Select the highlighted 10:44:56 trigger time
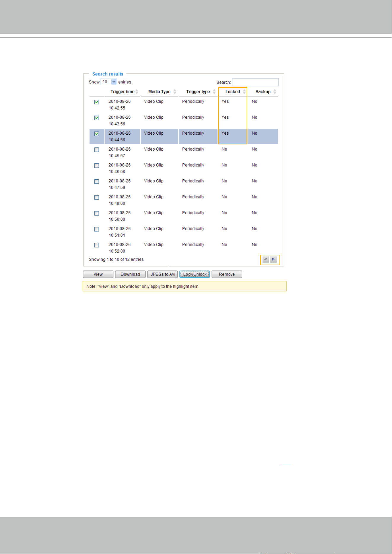Viewport: 392px width, 554px height. tap(120, 136)
